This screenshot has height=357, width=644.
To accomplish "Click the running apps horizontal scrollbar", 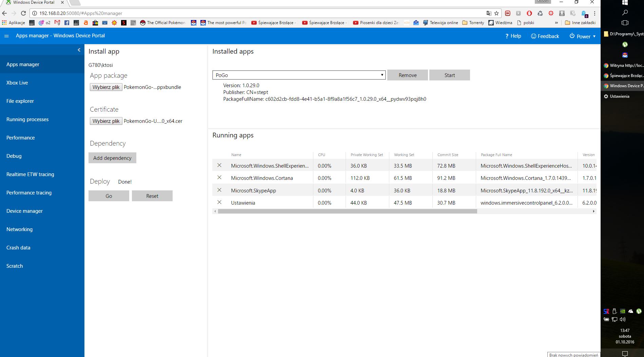I will coord(348,211).
